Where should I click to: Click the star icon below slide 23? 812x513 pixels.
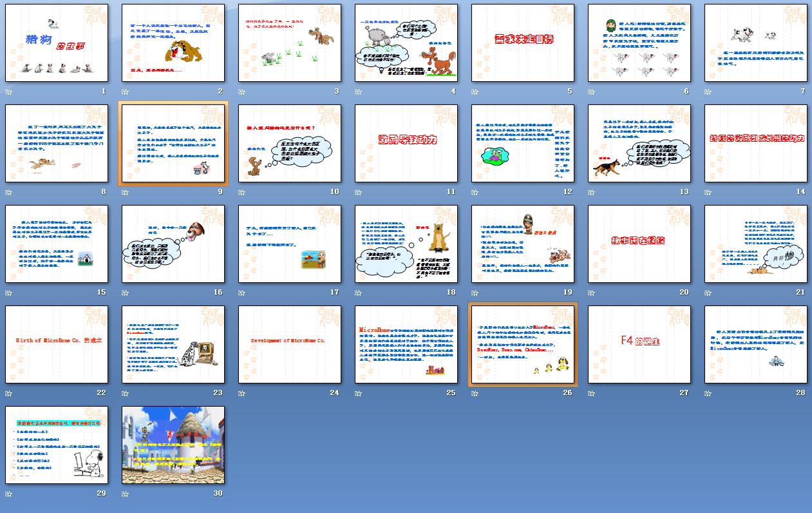click(125, 394)
